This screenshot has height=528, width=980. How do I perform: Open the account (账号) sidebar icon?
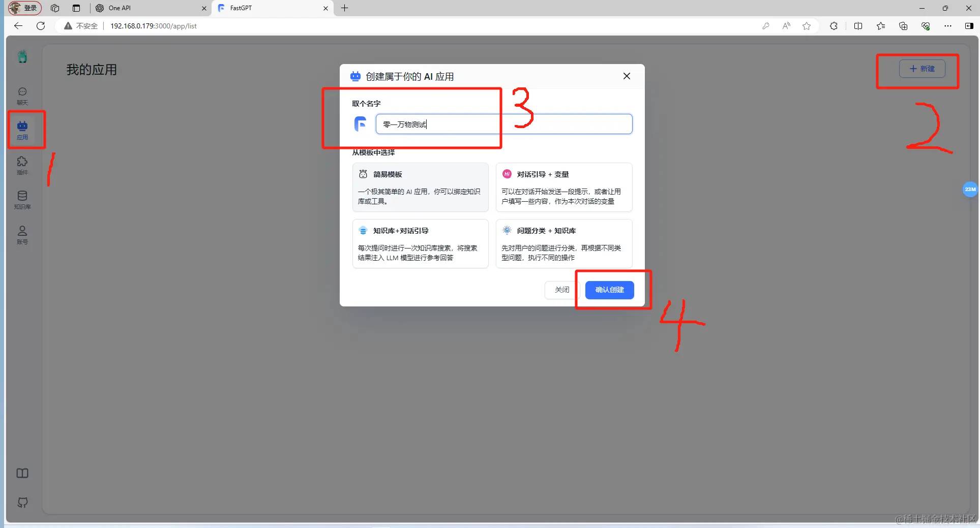(x=22, y=234)
